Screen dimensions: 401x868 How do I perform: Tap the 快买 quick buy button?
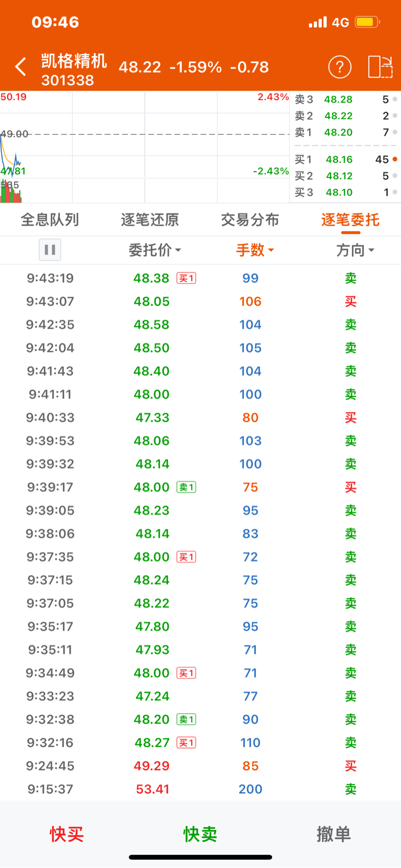pyautogui.click(x=67, y=834)
